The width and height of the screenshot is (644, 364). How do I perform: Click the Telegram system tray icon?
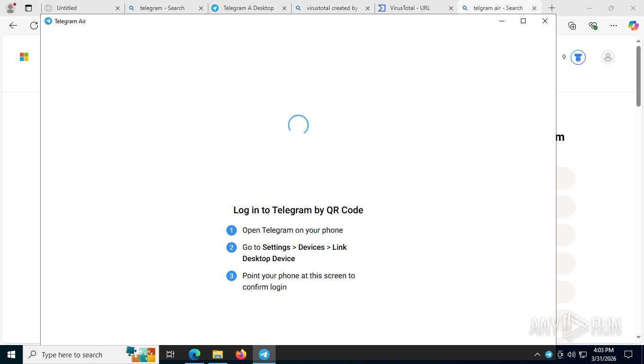pos(549,355)
